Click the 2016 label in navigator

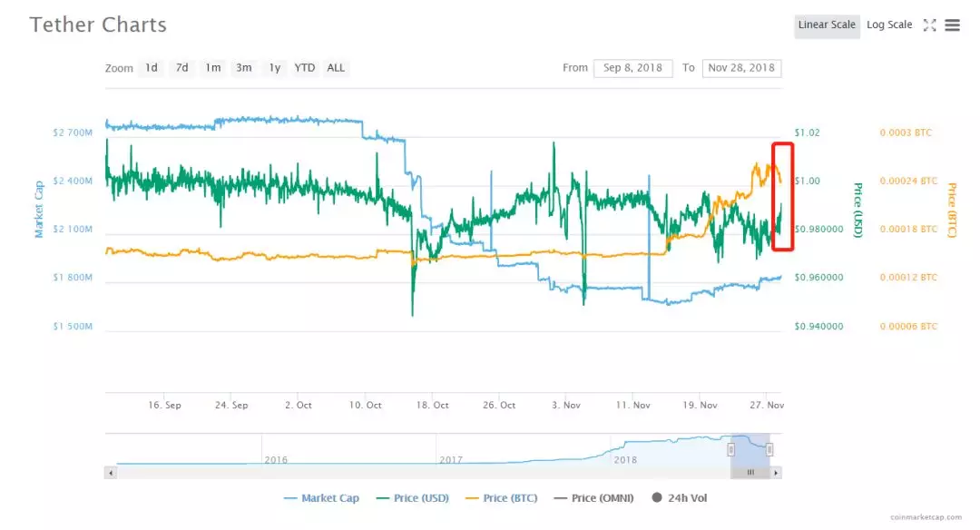pyautogui.click(x=276, y=460)
